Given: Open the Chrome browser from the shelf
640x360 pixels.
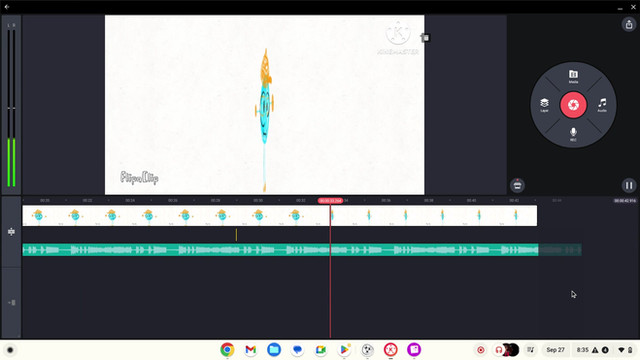Looking at the screenshot, I should (x=227, y=350).
